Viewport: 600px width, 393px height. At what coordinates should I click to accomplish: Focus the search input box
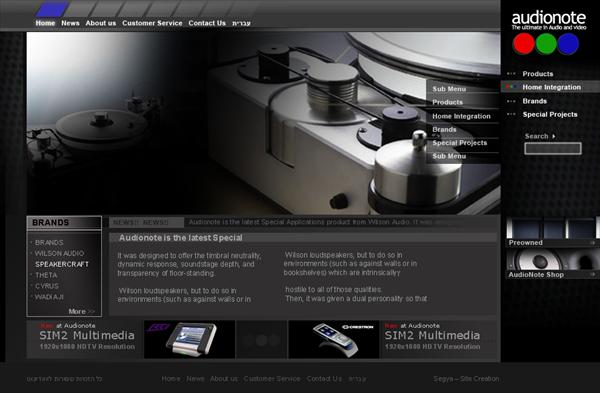pos(553,148)
